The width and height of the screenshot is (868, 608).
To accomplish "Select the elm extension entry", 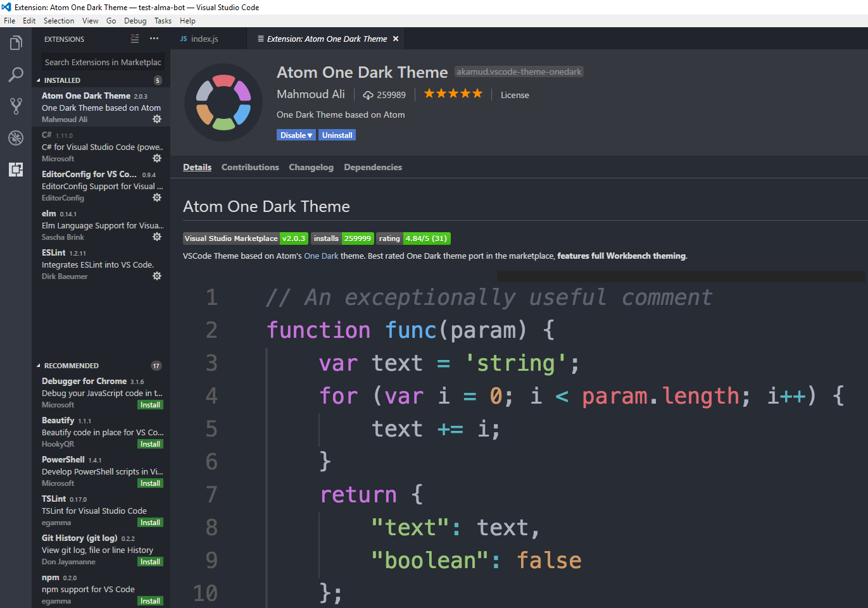I will coord(101,225).
